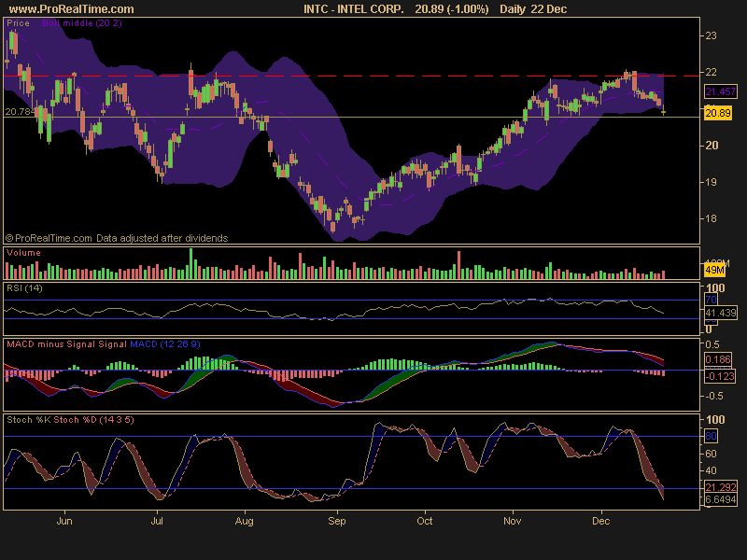Click the Daily 22 Dec timeframe label

click(533, 9)
